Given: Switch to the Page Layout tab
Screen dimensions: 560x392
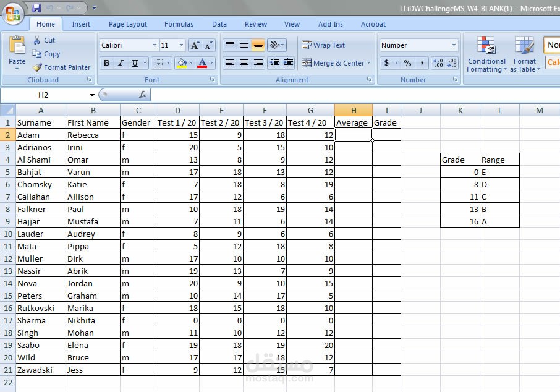Looking at the screenshot, I should (128, 24).
